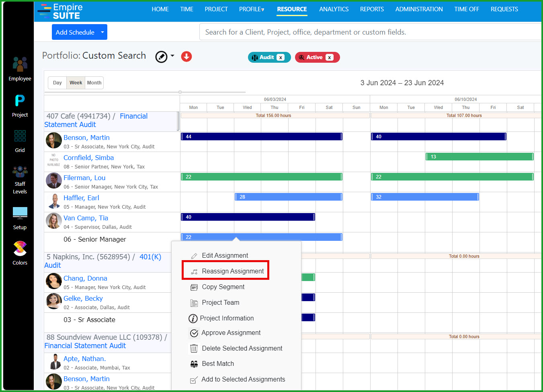Open Nathan Apte's employee link
This screenshot has width=543, height=392.
pyautogui.click(x=84, y=359)
